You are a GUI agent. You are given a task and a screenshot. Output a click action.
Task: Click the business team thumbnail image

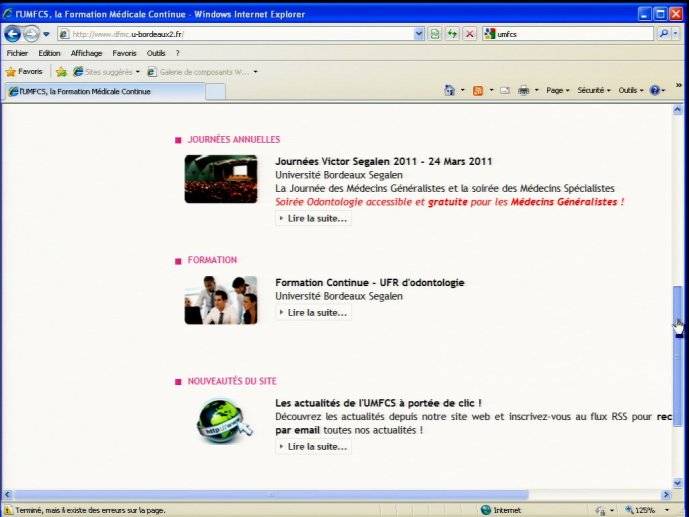pos(221,300)
